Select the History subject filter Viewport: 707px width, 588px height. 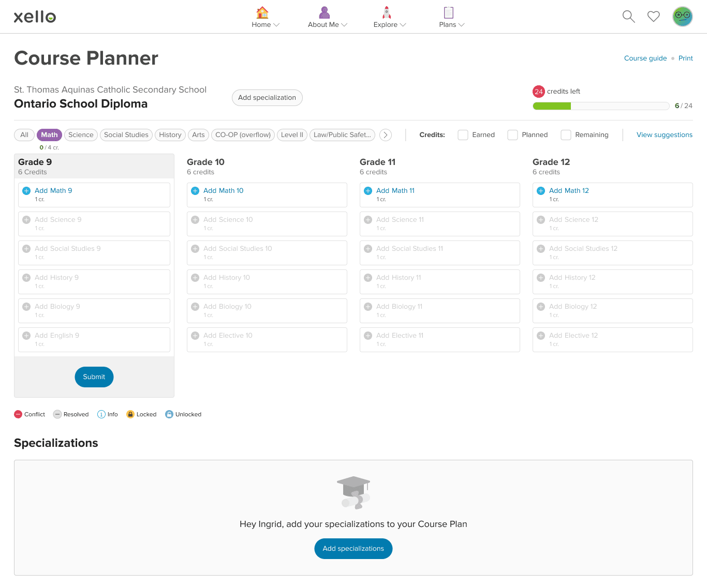pos(170,135)
